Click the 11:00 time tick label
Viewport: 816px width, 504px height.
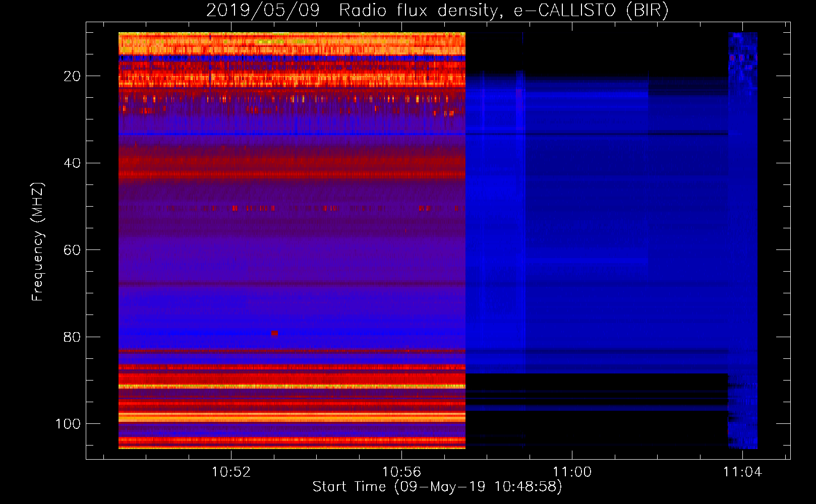(x=572, y=472)
